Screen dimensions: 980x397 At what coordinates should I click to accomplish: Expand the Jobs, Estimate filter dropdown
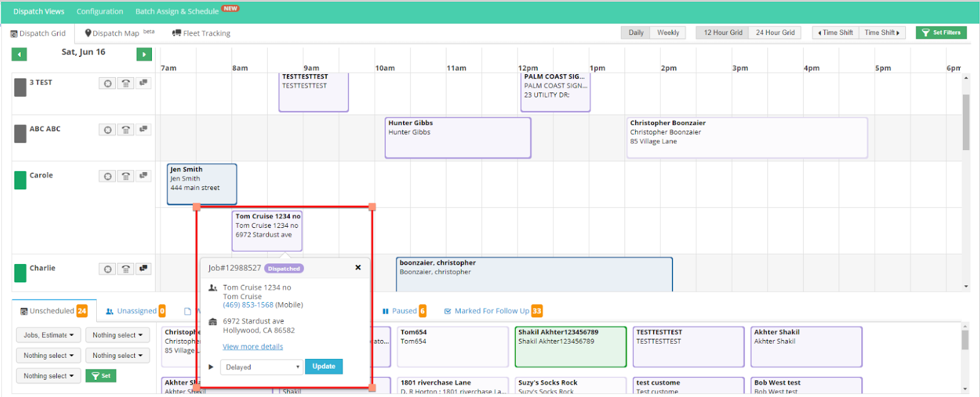tap(48, 335)
